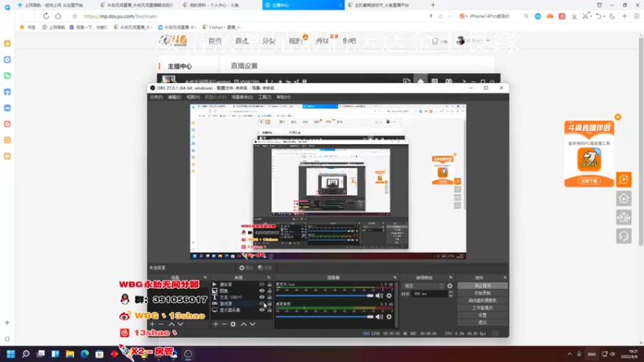Click orange play icon in Douyu floating sidebar

pos(623,179)
